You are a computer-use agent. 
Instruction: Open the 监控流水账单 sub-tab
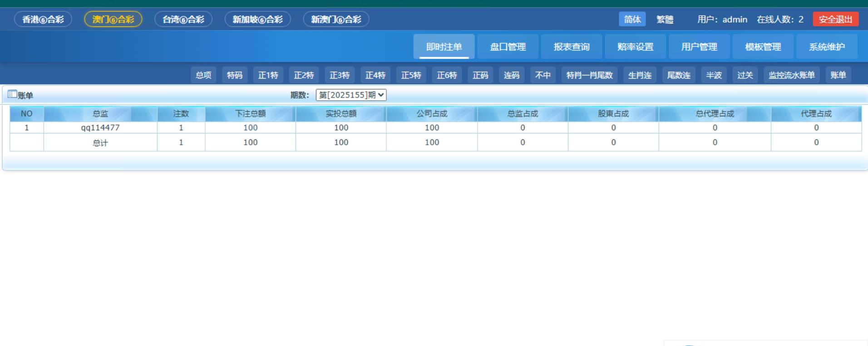coord(791,75)
